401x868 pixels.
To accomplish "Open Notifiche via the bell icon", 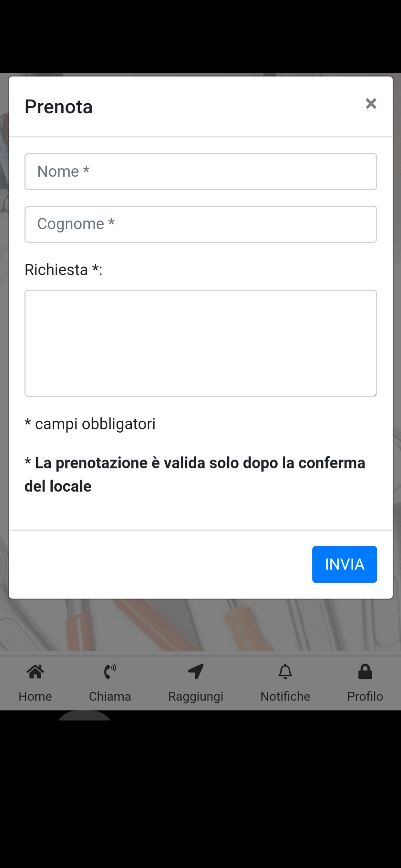I will (x=285, y=672).
